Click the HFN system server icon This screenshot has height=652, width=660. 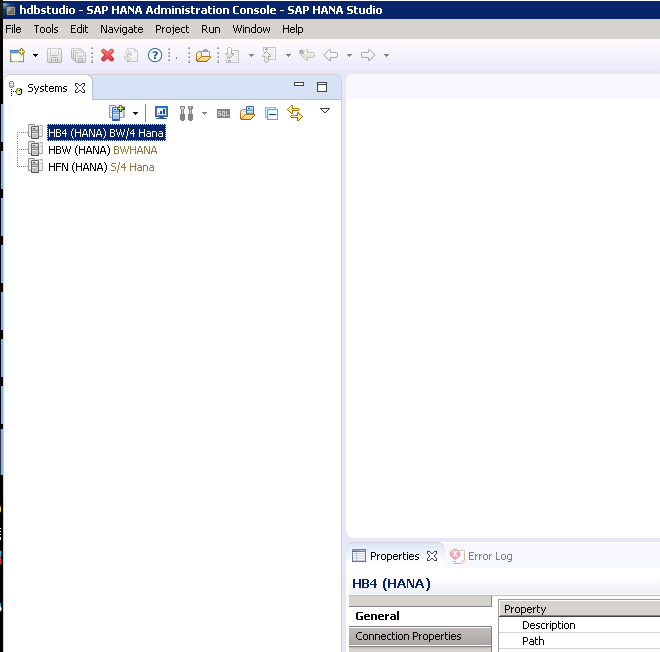[35, 166]
